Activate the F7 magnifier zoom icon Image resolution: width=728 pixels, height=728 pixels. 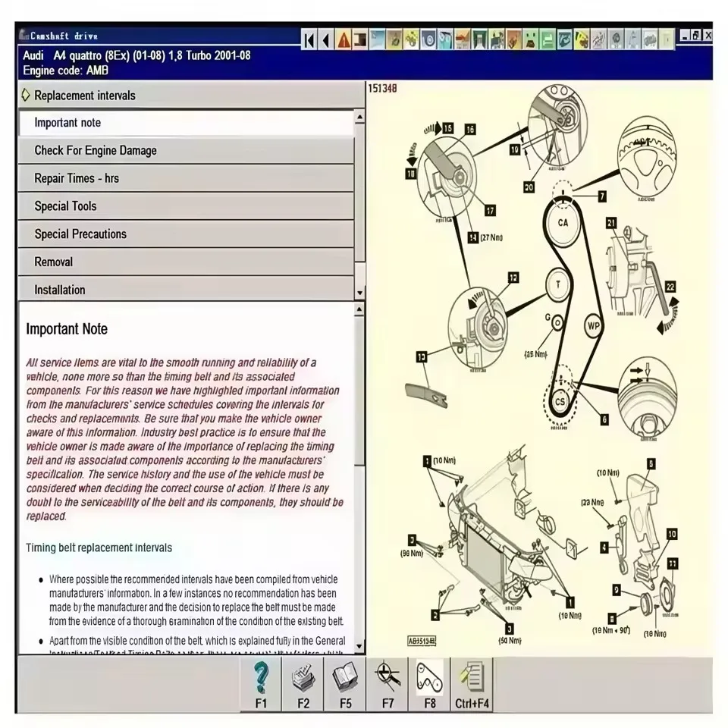click(x=388, y=684)
